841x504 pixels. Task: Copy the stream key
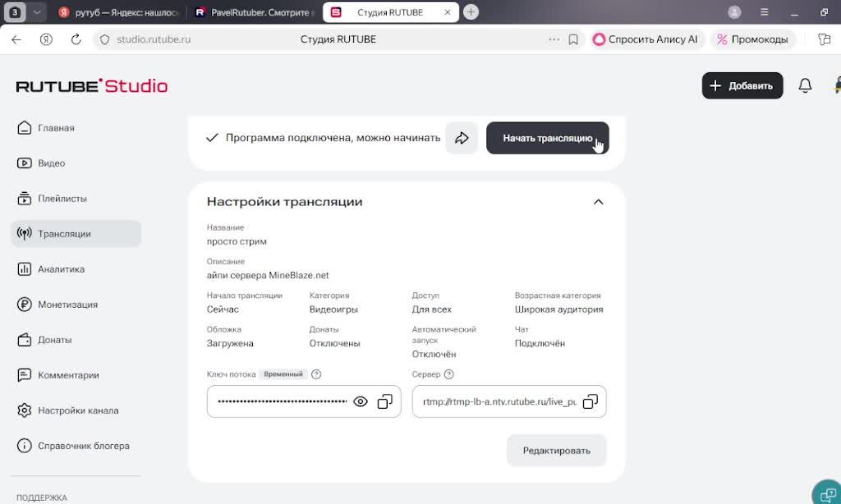tap(384, 401)
